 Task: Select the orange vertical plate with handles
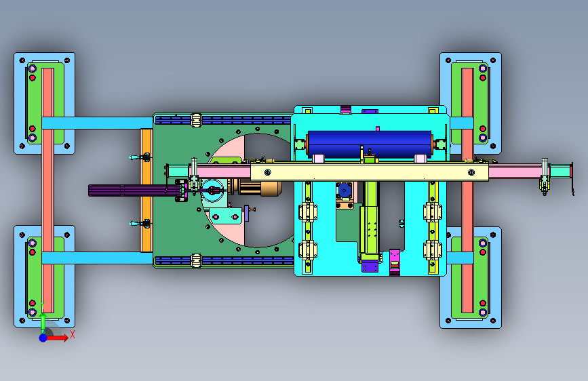[x=146, y=190]
